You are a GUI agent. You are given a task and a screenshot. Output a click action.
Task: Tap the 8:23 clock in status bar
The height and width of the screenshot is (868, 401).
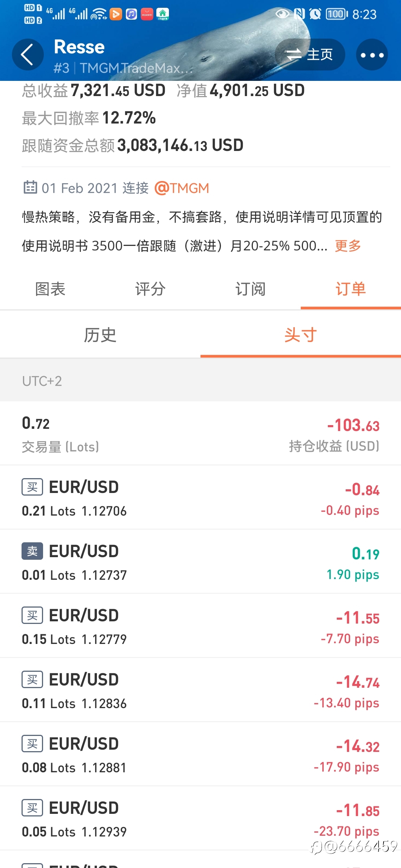point(364,14)
